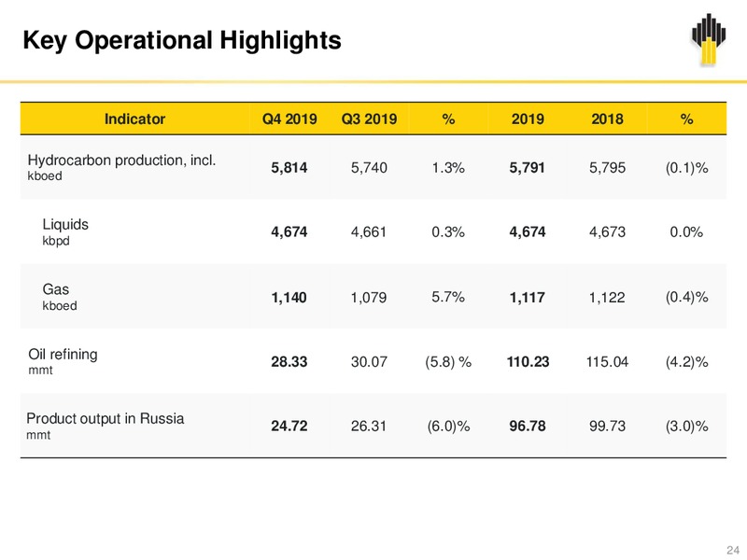The width and height of the screenshot is (747, 560).
Task: Click the hydrocarbon 2018 value '5,795'
Action: click(608, 168)
